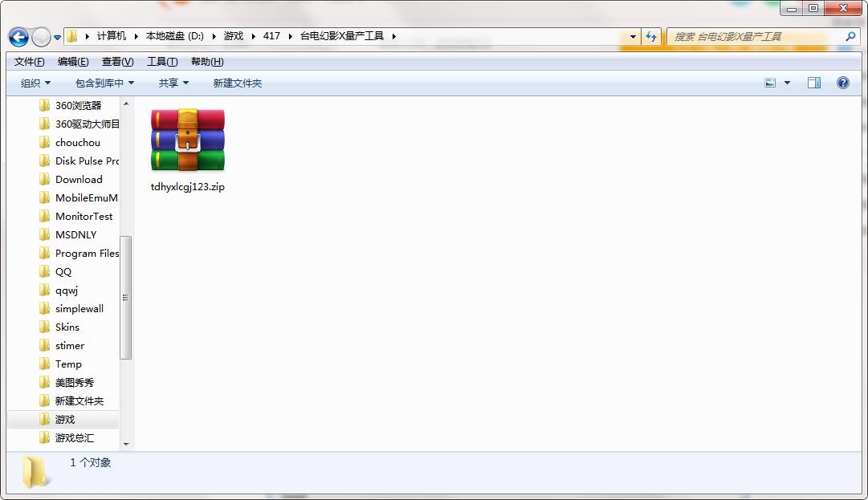Click the folder icon in the address bar
868x500 pixels.
(x=72, y=36)
